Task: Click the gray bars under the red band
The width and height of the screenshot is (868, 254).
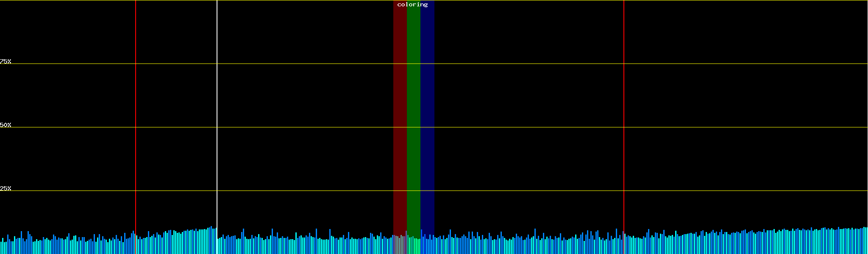Action: 400,246
